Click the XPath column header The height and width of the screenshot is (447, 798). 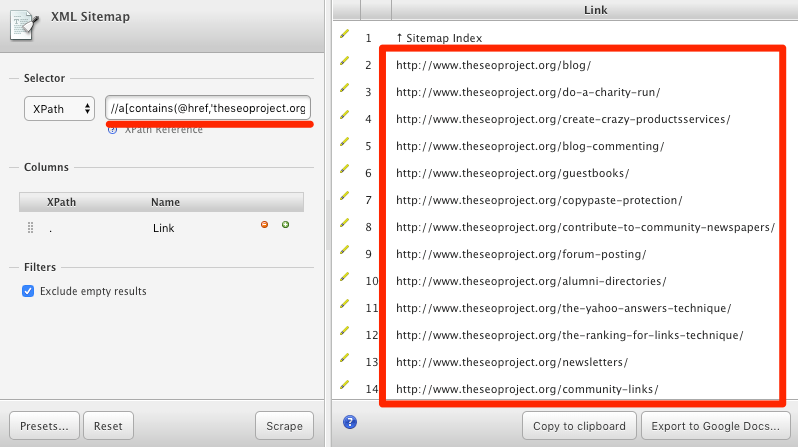[62, 202]
